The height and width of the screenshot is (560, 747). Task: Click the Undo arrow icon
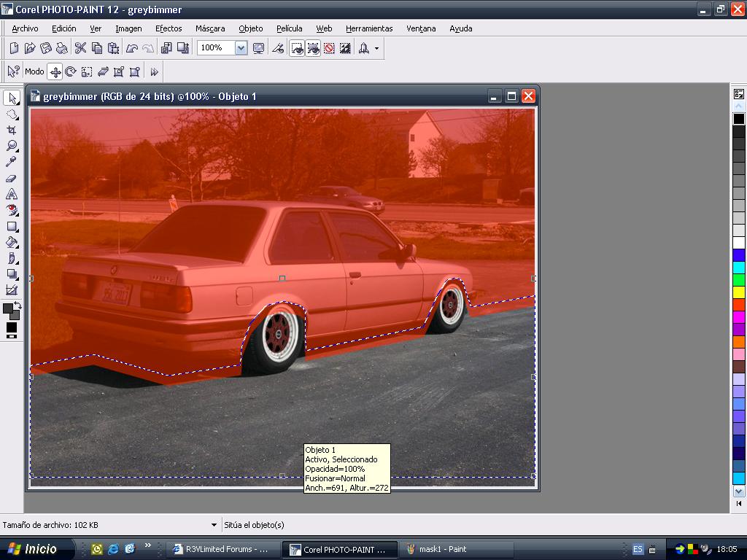[132, 48]
